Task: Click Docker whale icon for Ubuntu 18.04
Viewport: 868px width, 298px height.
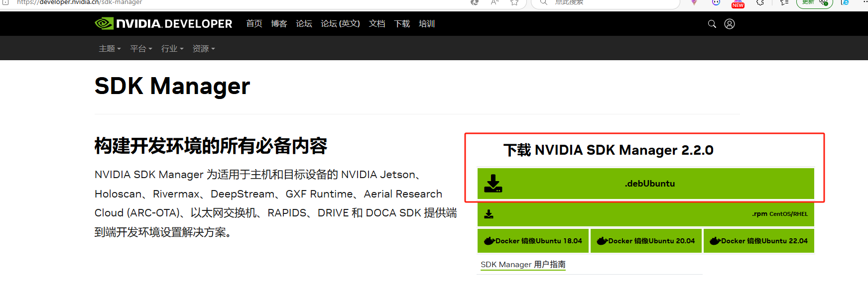Action: [x=490, y=241]
